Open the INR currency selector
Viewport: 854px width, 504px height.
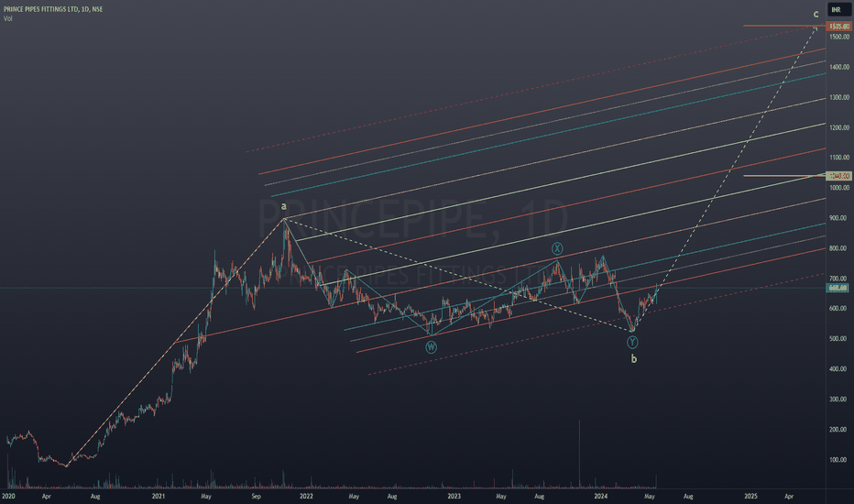click(838, 10)
